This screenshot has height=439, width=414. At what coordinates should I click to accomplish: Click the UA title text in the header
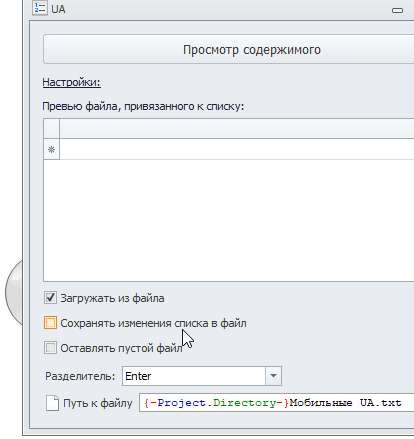click(x=58, y=9)
